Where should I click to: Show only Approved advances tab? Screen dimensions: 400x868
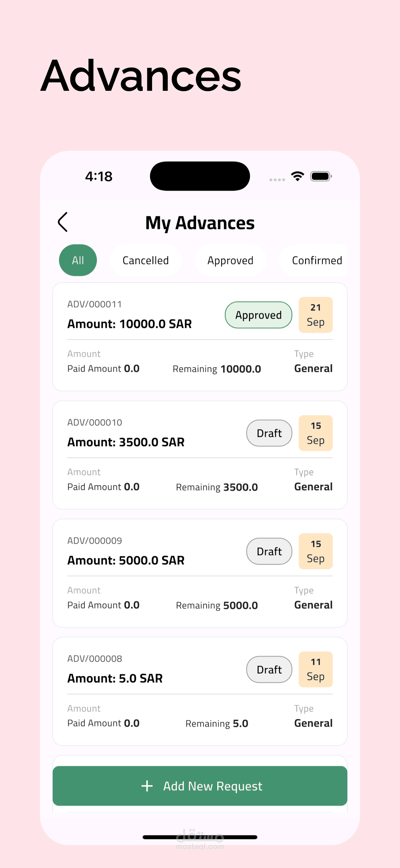click(x=230, y=260)
